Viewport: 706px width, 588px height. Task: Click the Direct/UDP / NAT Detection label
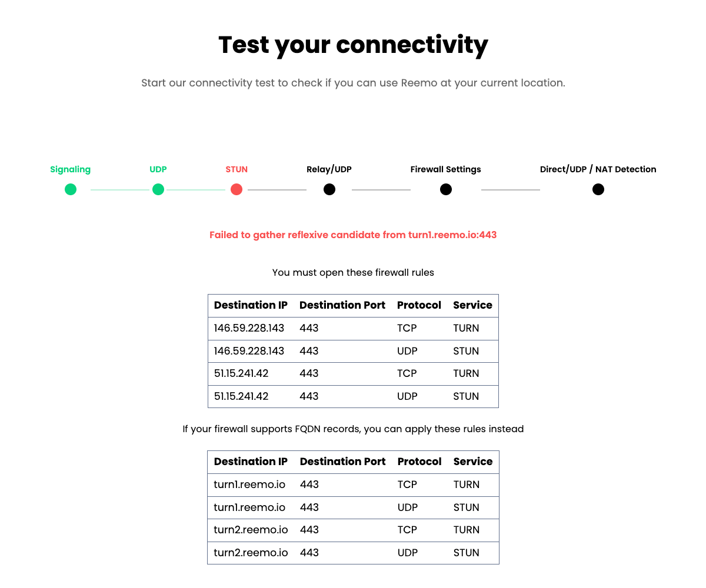598,169
